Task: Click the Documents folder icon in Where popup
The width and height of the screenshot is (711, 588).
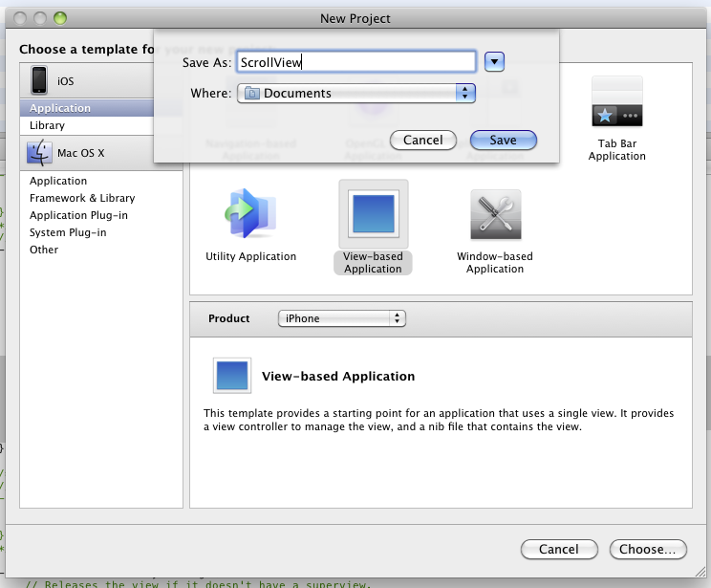Action: click(x=251, y=93)
